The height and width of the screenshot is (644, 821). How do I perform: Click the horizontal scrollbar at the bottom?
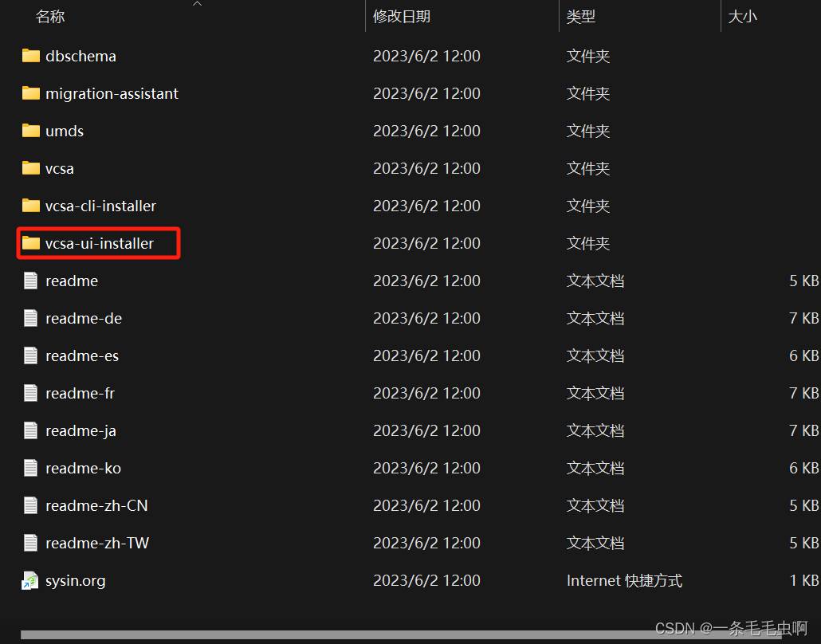399,635
